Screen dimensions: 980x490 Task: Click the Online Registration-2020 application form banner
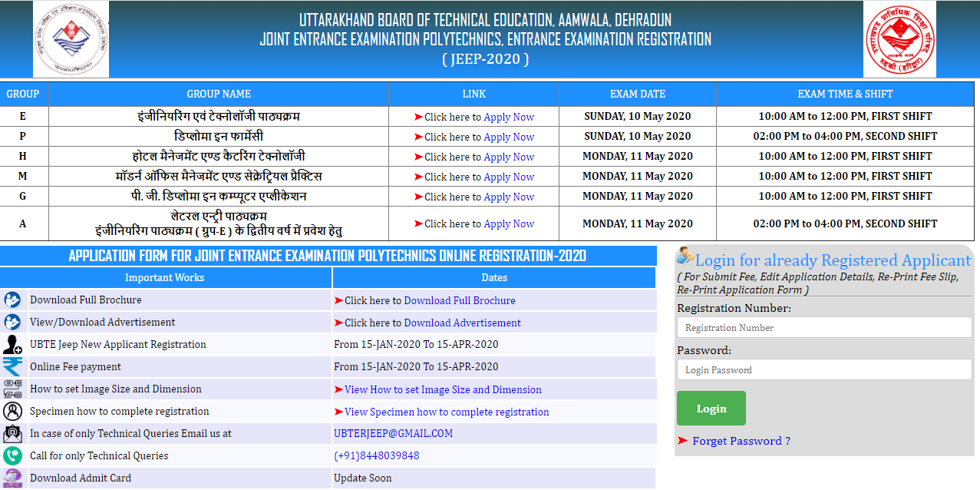click(x=328, y=256)
